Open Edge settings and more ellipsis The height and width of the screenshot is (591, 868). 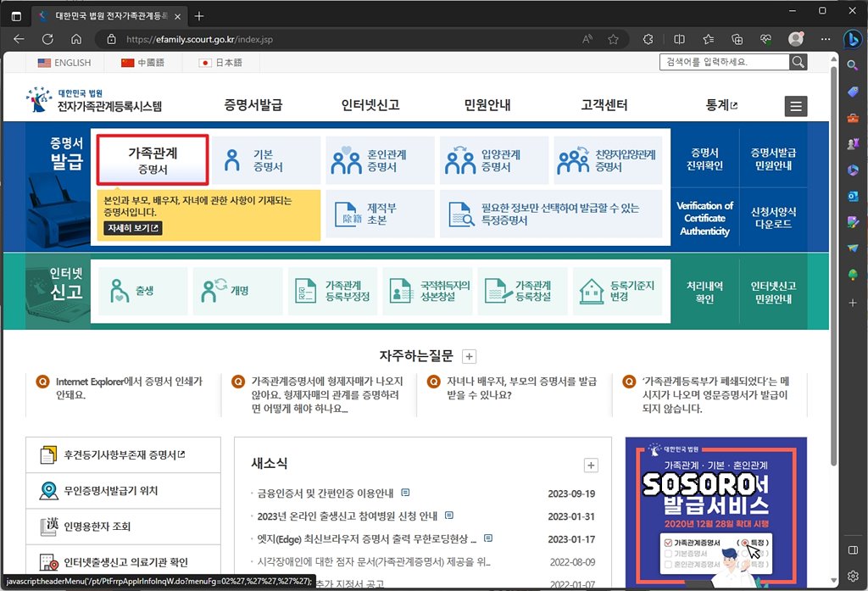(826, 39)
